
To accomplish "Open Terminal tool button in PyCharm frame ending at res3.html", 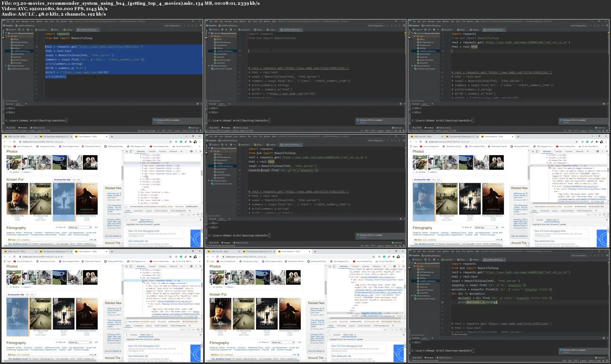I will click(x=429, y=128).
